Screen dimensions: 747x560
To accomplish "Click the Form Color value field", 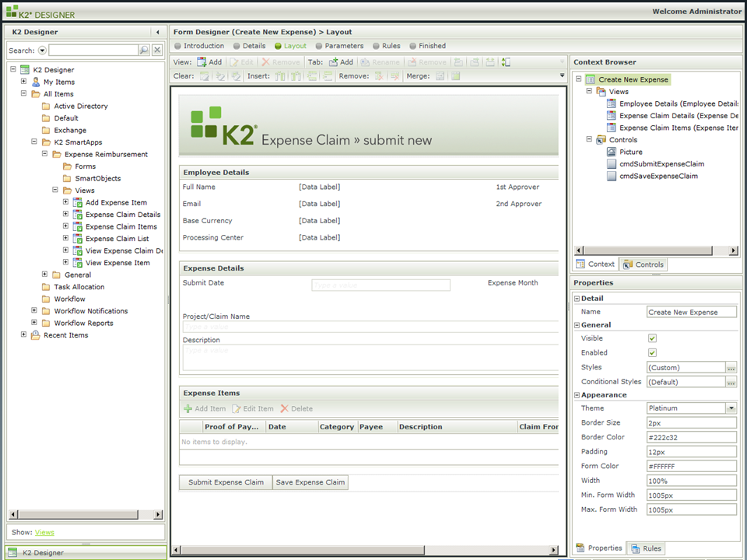I will (691, 466).
